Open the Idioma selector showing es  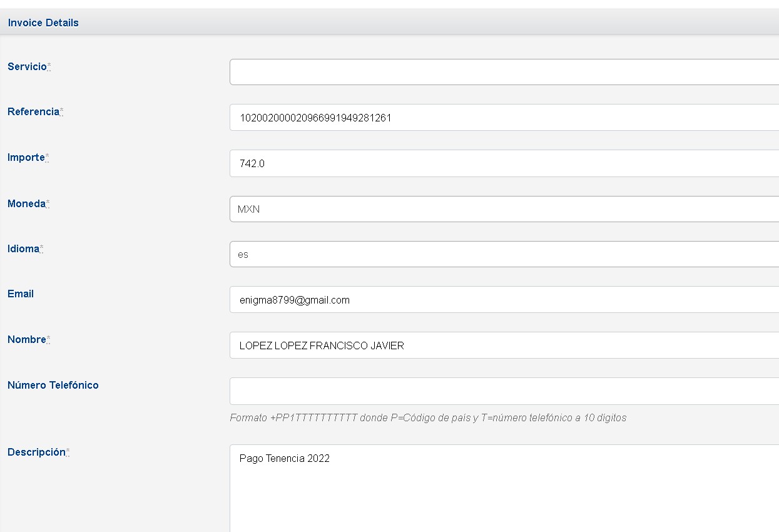(504, 254)
